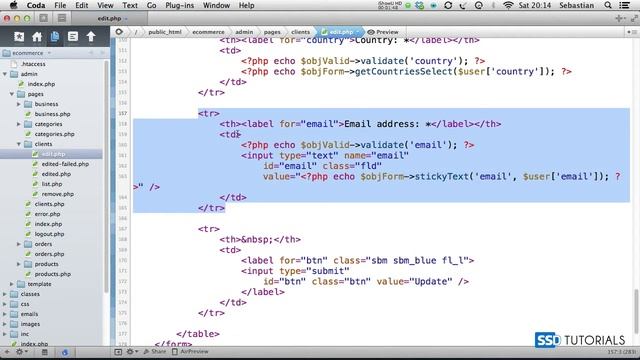The image size is (640, 360).
Task: Expand the categories folder
Action: click(x=19, y=124)
